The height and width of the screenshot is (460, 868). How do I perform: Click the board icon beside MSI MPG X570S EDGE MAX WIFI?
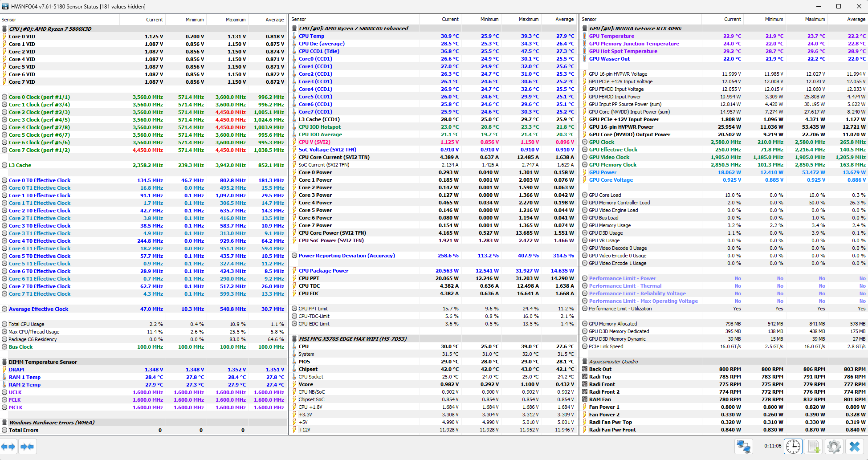coord(294,339)
